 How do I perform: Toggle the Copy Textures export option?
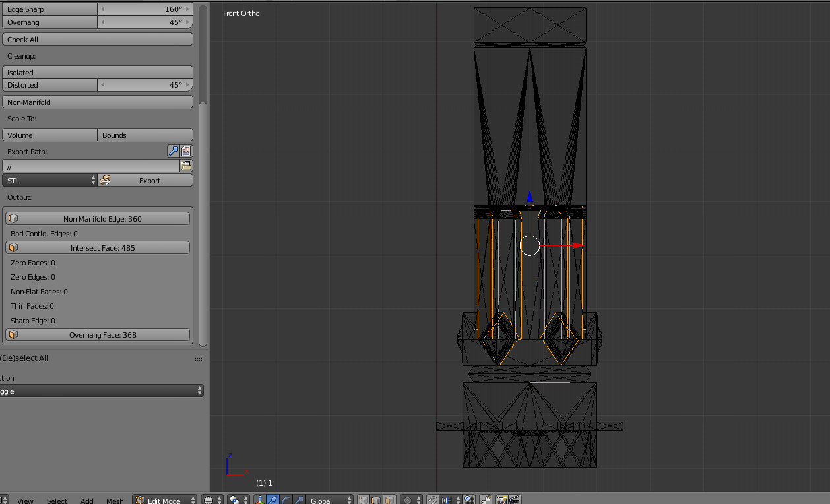tap(186, 151)
